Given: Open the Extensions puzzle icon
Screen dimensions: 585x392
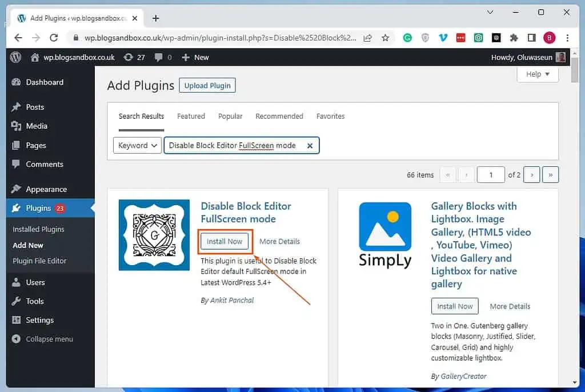Looking at the screenshot, I should (514, 38).
